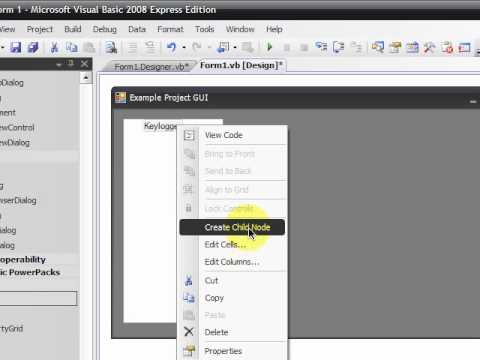Click the Step Into debug icon
Image resolution: width=480 pixels, height=360 pixels.
[x=321, y=47]
